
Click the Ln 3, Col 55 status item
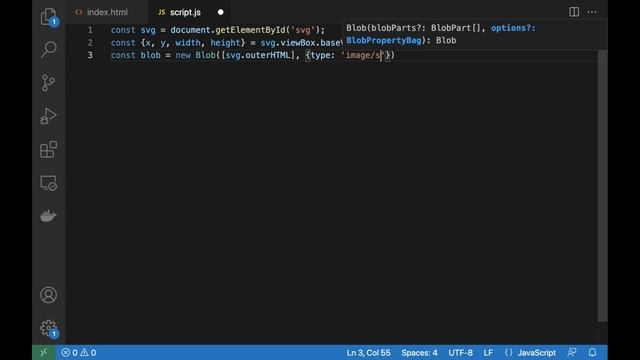coord(368,353)
